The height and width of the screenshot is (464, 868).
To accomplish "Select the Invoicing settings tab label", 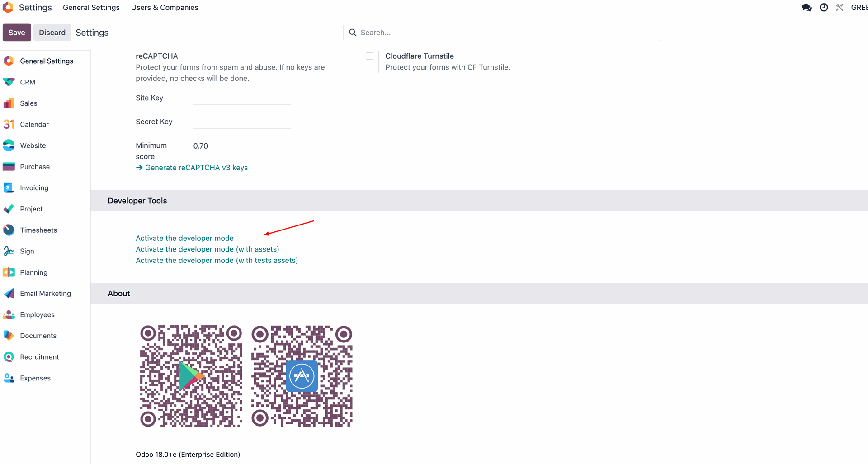I will tap(34, 188).
